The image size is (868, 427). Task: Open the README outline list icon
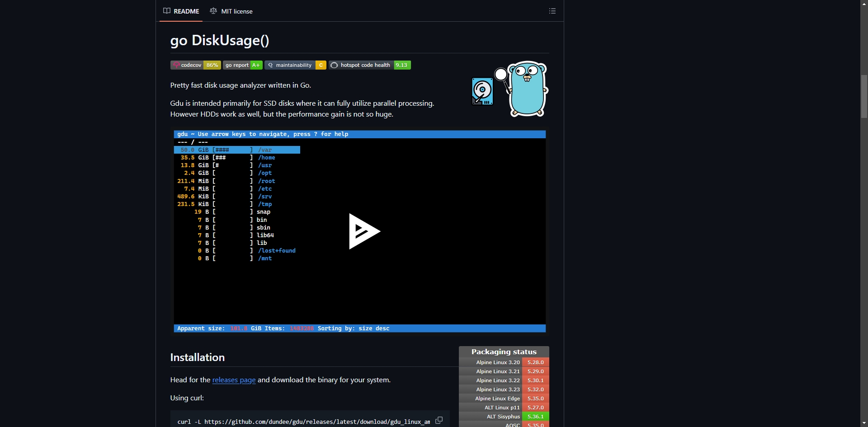552,11
